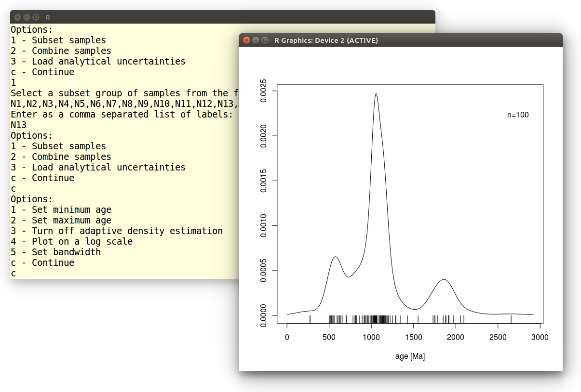Close the R terminal window

click(17, 17)
